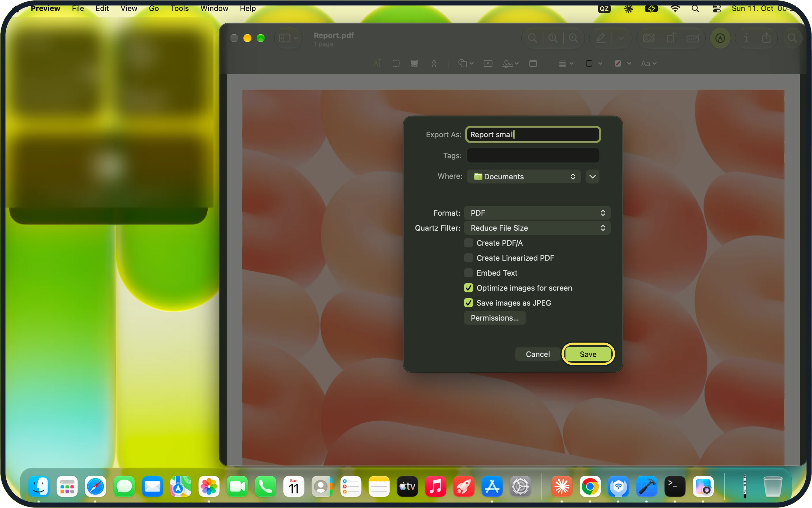
Task: Select the highlight pen tool
Action: point(601,38)
